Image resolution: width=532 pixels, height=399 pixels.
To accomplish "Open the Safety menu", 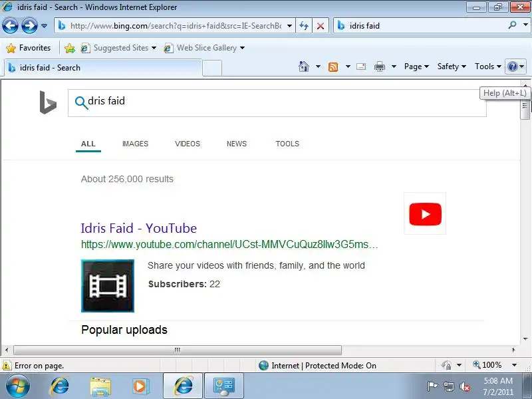I will [452, 66].
